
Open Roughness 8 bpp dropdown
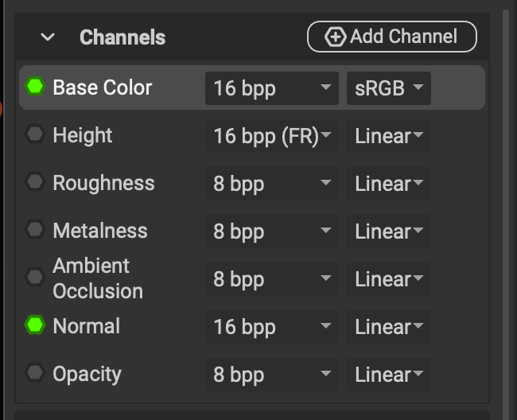271,184
